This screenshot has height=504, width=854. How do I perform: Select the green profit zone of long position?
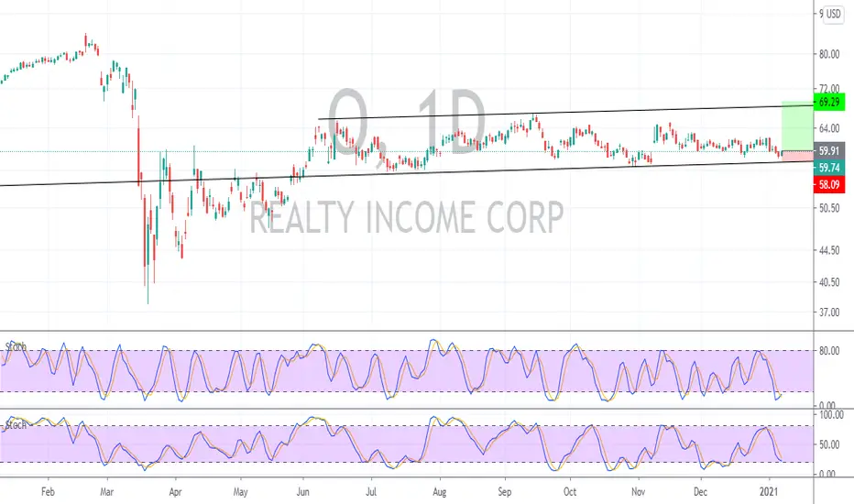(x=797, y=126)
